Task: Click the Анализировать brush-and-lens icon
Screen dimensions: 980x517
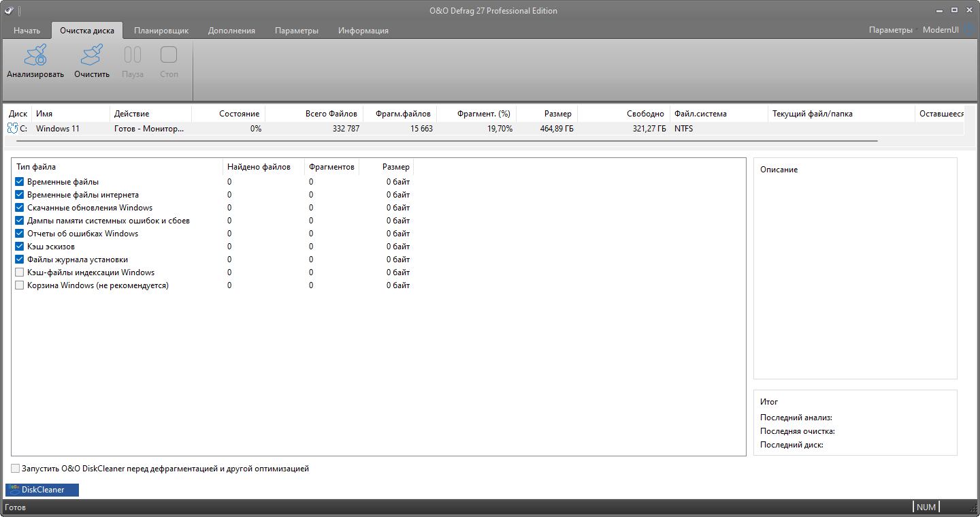Action: coord(35,55)
